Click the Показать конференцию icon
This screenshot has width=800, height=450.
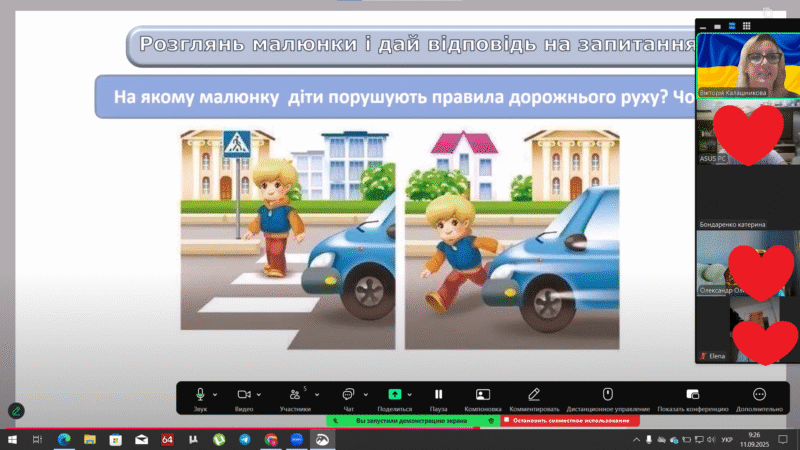692,395
